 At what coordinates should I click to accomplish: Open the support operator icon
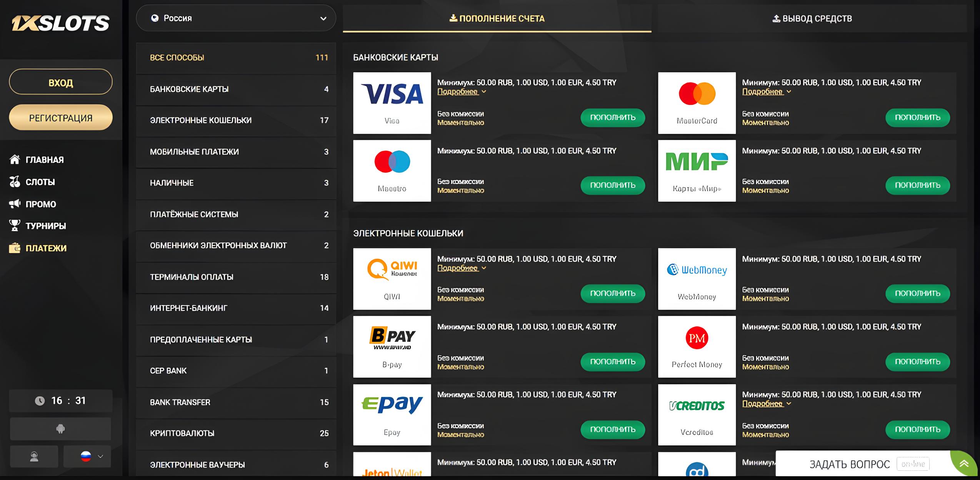point(34,457)
